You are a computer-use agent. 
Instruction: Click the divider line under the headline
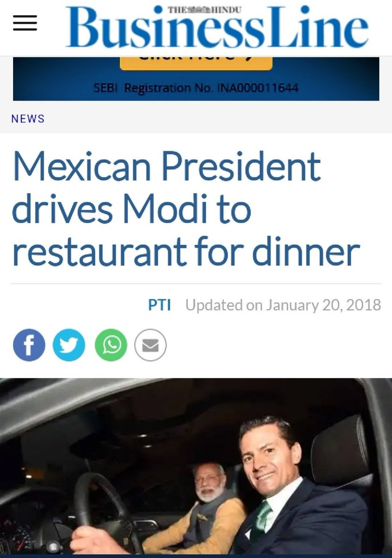(x=196, y=283)
